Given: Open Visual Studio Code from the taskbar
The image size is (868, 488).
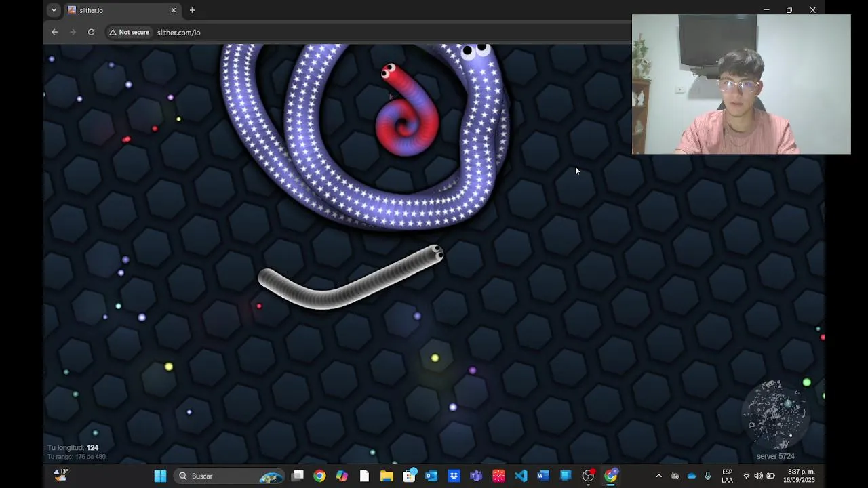Looking at the screenshot, I should [x=521, y=476].
